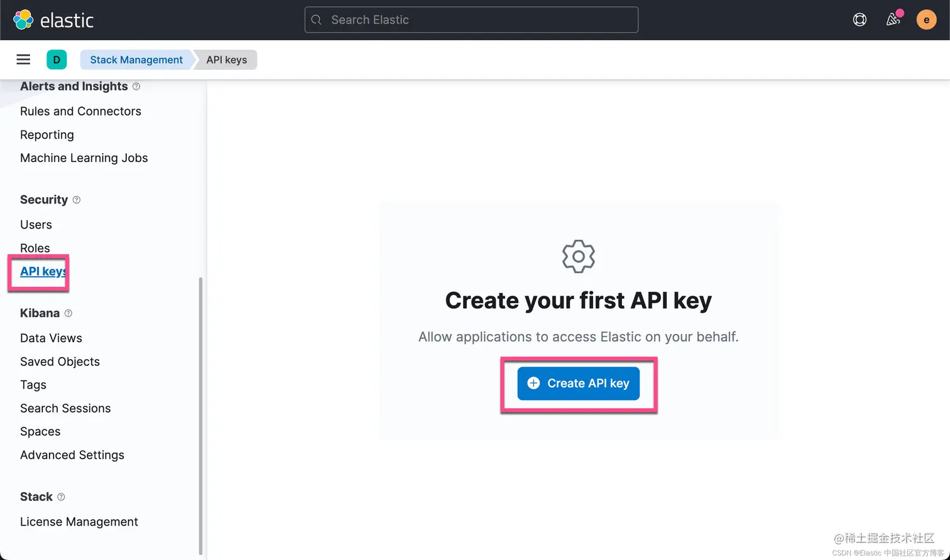Show help tooltip for Security section
The image size is (950, 560).
click(77, 200)
